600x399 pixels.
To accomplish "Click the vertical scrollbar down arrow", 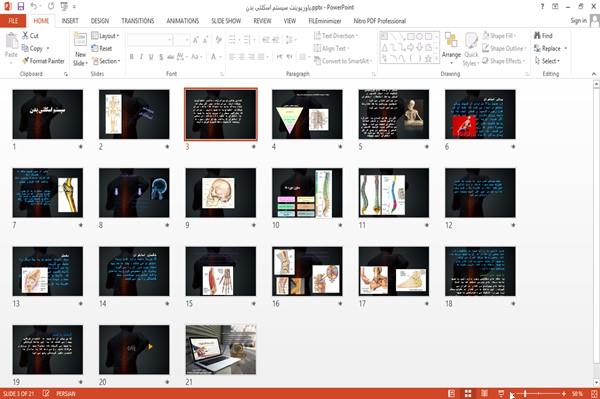I will tap(596, 382).
